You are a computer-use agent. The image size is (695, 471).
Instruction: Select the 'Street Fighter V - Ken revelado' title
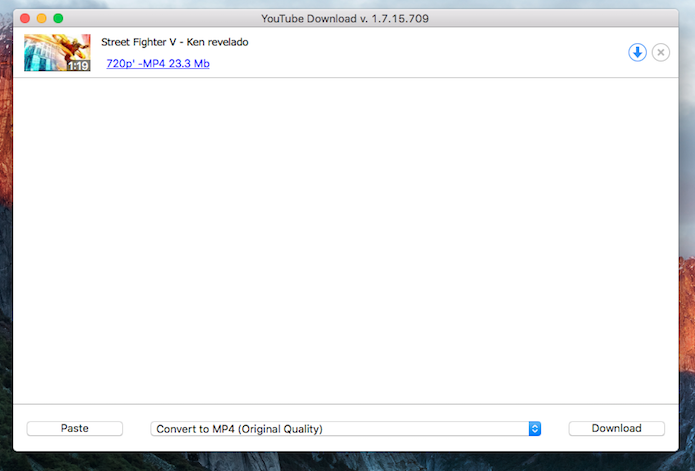[x=175, y=42]
